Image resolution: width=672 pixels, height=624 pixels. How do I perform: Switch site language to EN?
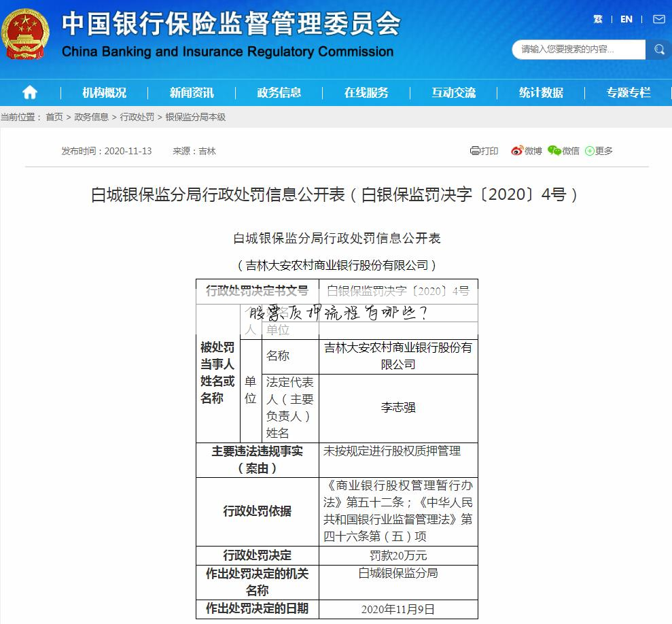626,19
